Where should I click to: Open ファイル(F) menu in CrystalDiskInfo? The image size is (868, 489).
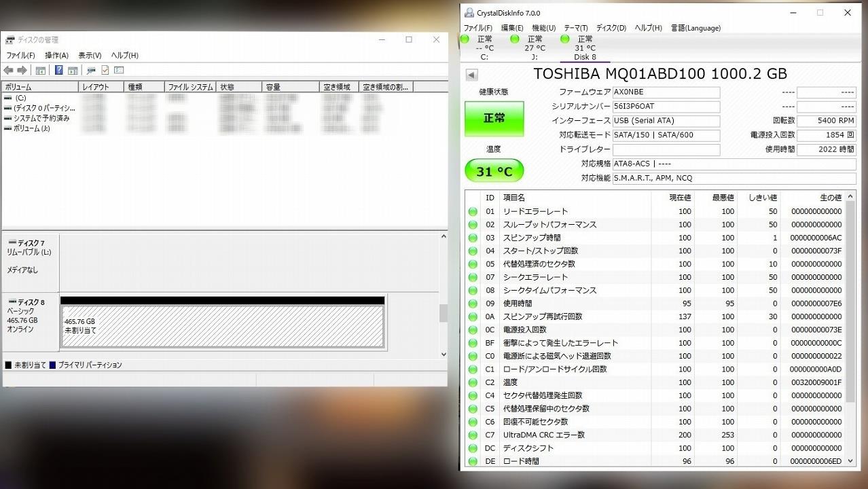pos(478,28)
